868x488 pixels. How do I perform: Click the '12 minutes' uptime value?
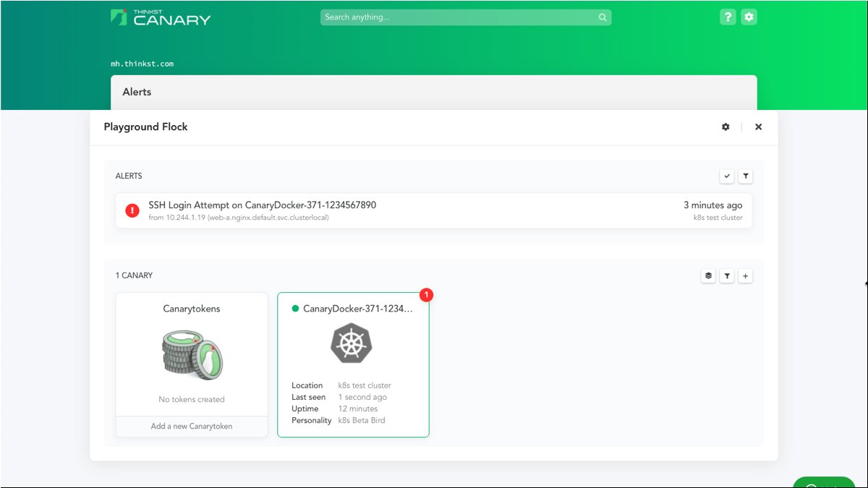coord(358,408)
